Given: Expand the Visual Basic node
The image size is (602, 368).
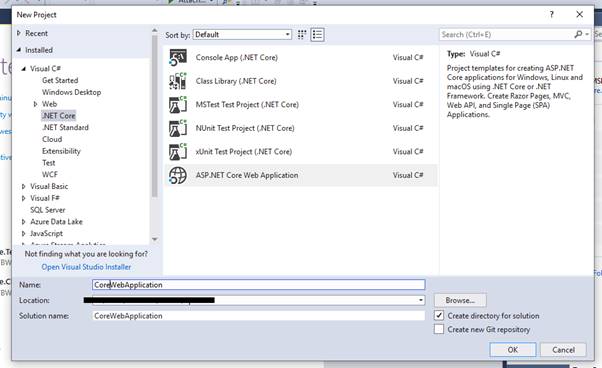Looking at the screenshot, I should click(23, 186).
